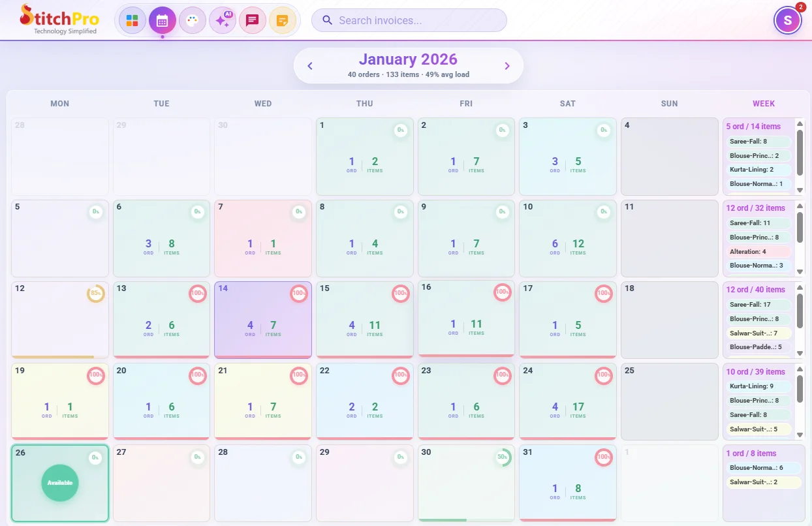This screenshot has width=812, height=526.
Task: Select the Blouse-Padde..: 5 tag
Action: pyautogui.click(x=758, y=347)
